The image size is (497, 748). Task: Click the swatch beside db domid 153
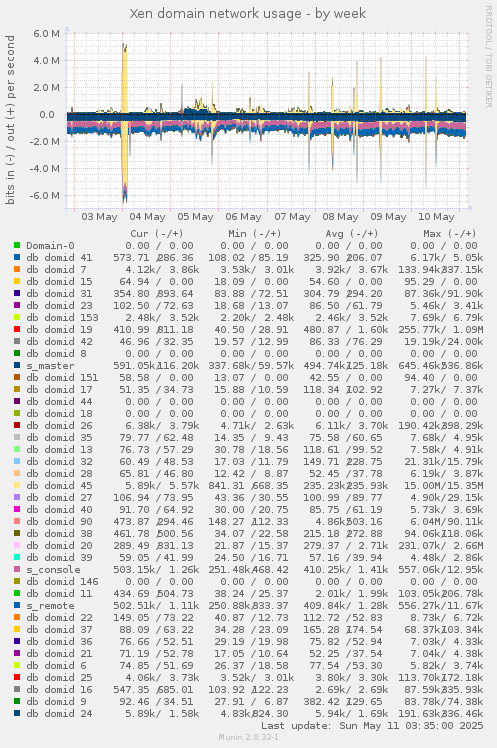pos(17,318)
